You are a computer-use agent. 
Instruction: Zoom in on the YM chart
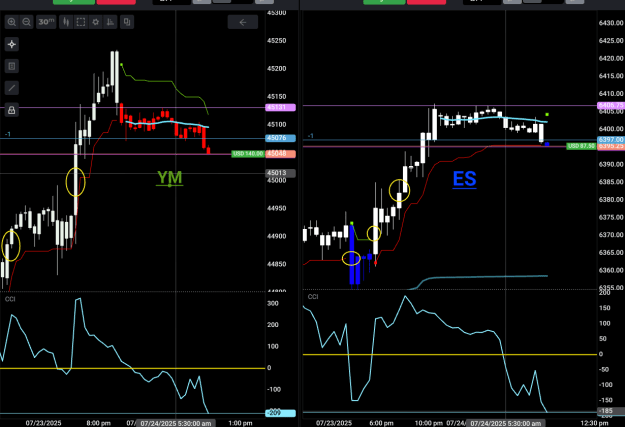coord(12,22)
